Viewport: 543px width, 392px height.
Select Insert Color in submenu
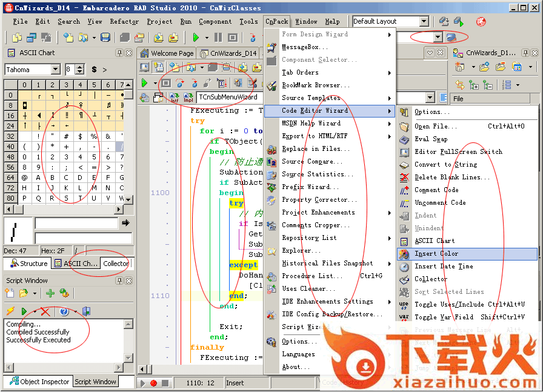[467, 254]
